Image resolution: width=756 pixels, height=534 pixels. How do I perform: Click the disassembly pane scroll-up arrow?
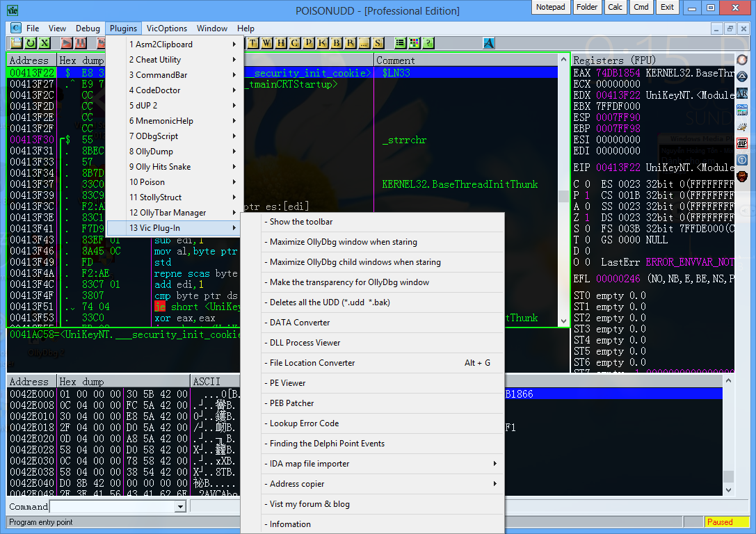click(563, 59)
